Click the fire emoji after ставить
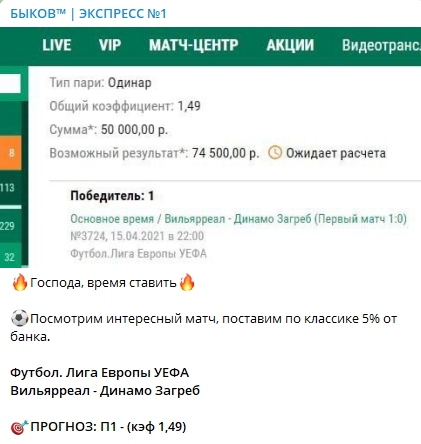 pyautogui.click(x=187, y=282)
